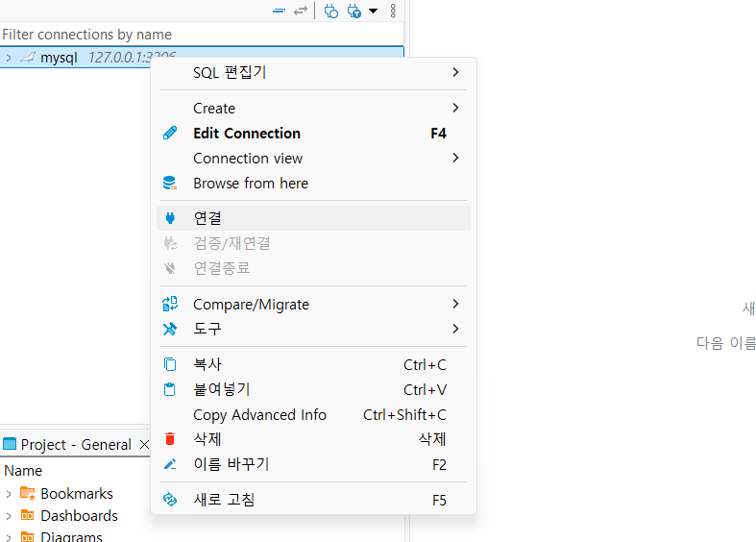
Task: Click the 붙여넣기 clipboard icon
Action: tap(170, 389)
